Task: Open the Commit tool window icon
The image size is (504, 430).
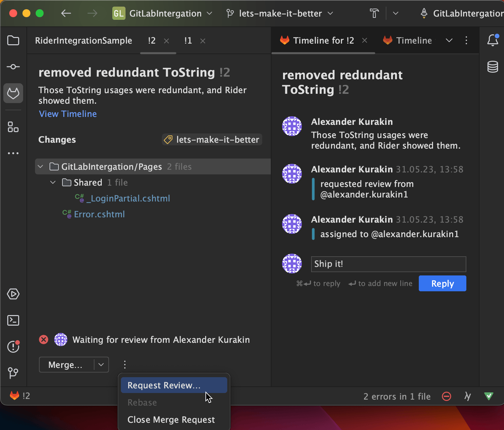Action: pos(13,67)
